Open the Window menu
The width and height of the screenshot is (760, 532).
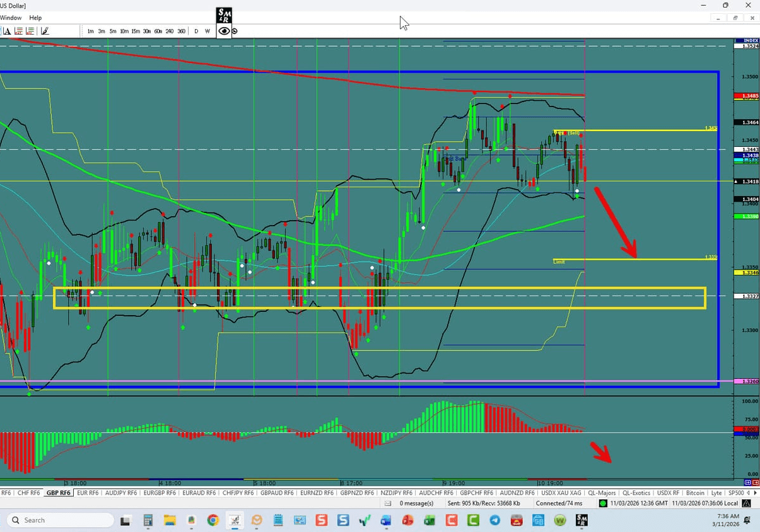(x=11, y=18)
